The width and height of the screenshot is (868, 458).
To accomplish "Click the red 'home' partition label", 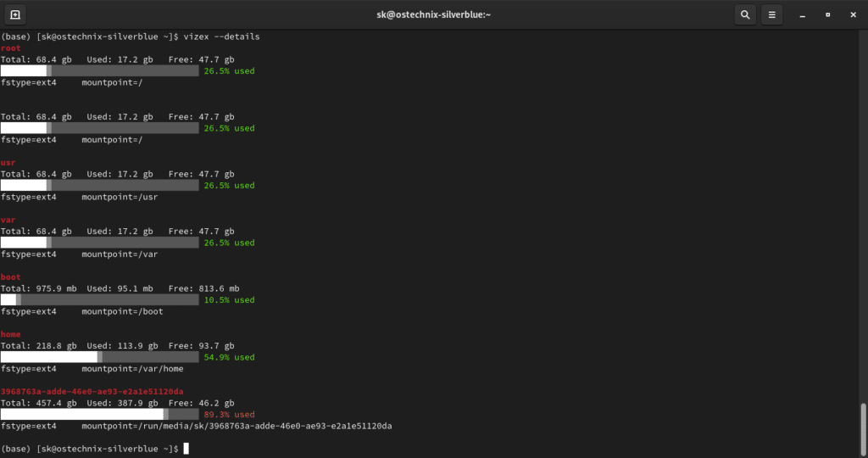I will pos(11,334).
